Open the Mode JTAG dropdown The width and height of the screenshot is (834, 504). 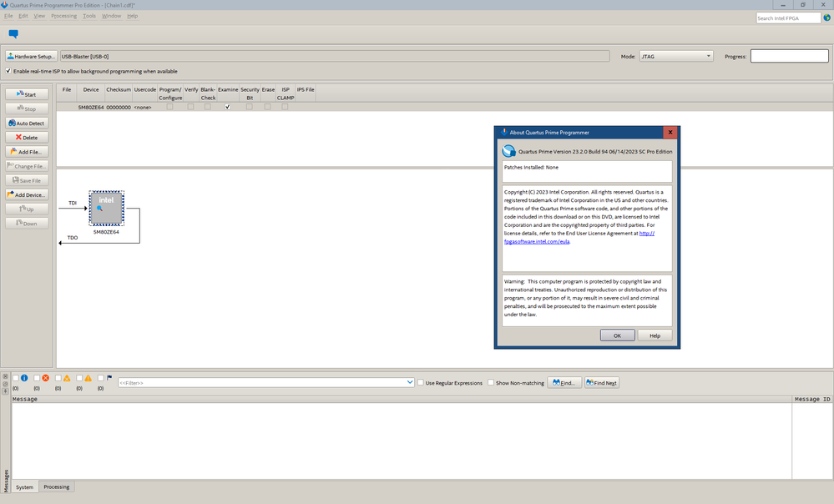[675, 56]
